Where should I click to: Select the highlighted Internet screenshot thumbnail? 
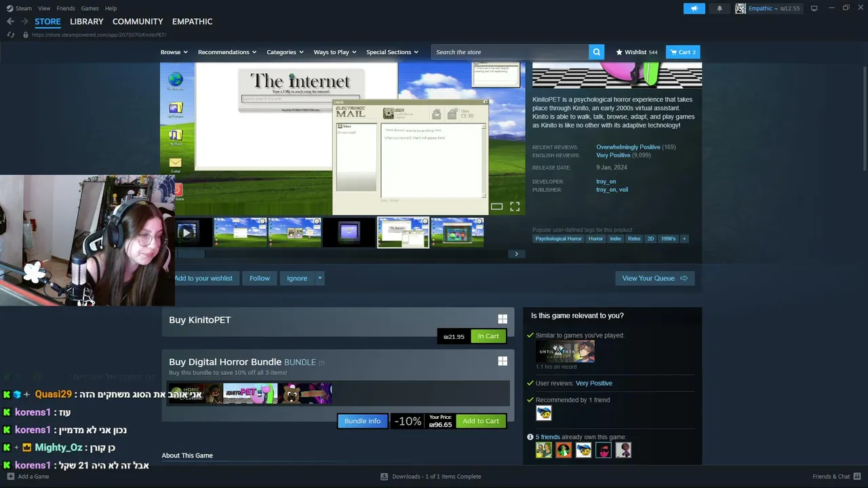(403, 232)
